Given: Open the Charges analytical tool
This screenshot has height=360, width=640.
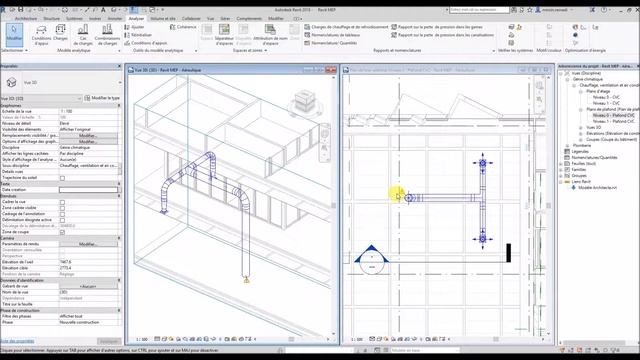Looking at the screenshot, I should click(x=60, y=33).
